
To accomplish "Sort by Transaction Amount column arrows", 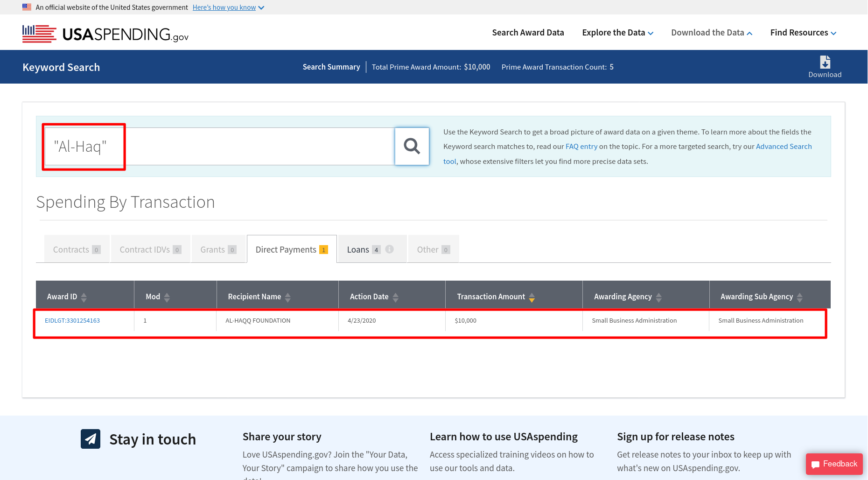I will [532, 297].
